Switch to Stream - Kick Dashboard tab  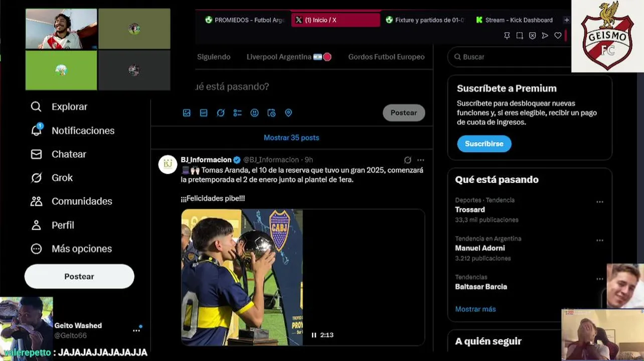(515, 20)
